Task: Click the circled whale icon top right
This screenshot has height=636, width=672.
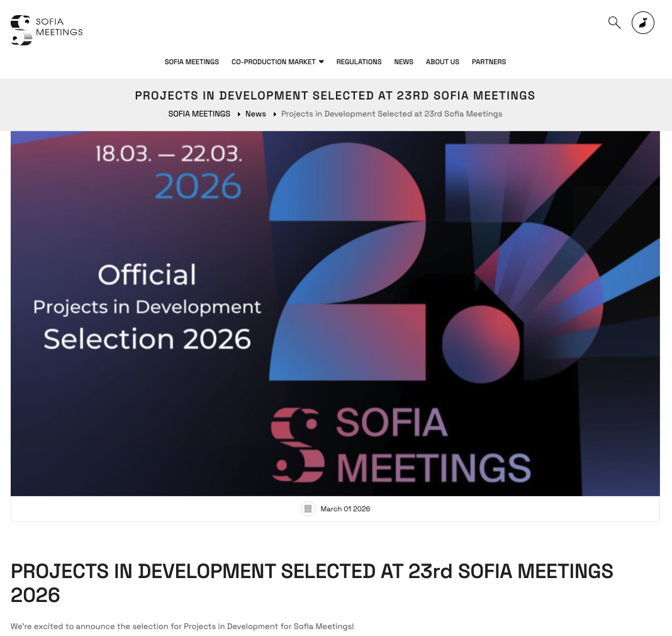Action: 642,23
